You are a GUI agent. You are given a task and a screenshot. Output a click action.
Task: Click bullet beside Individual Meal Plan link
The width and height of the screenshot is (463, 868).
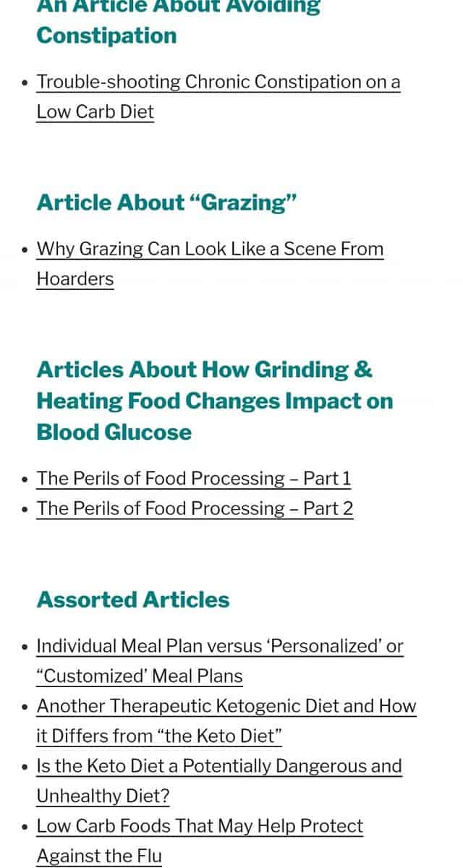pyautogui.click(x=25, y=647)
